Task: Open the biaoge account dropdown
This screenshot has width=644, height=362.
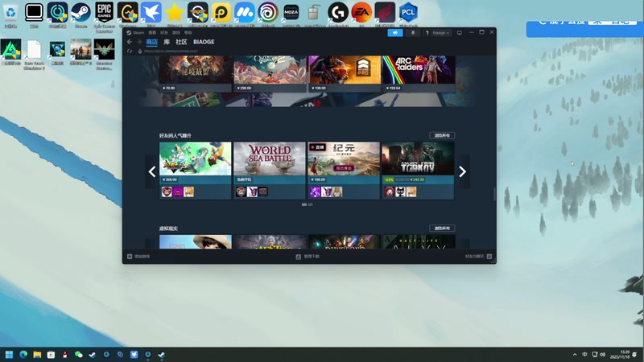Action: pyautogui.click(x=440, y=32)
